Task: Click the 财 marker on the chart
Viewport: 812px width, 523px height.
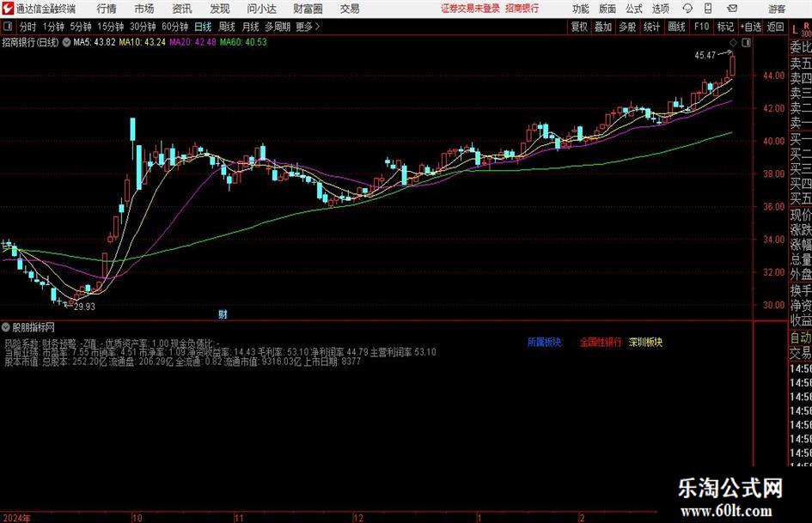Action: (x=223, y=313)
